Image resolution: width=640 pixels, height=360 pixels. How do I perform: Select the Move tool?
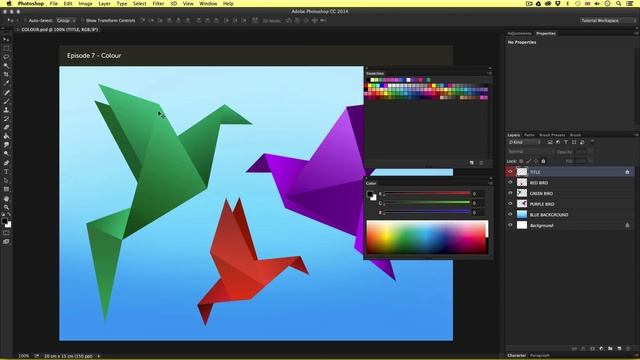click(6, 40)
